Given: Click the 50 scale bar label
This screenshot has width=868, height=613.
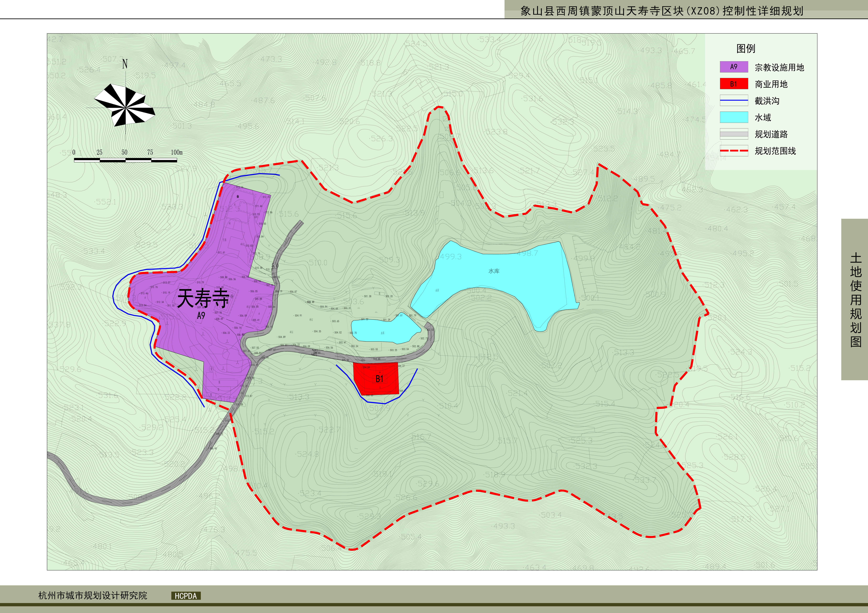Looking at the screenshot, I should (x=124, y=152).
